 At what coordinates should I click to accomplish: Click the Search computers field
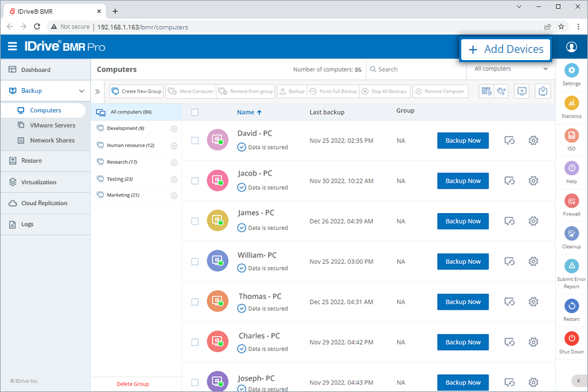(x=416, y=69)
